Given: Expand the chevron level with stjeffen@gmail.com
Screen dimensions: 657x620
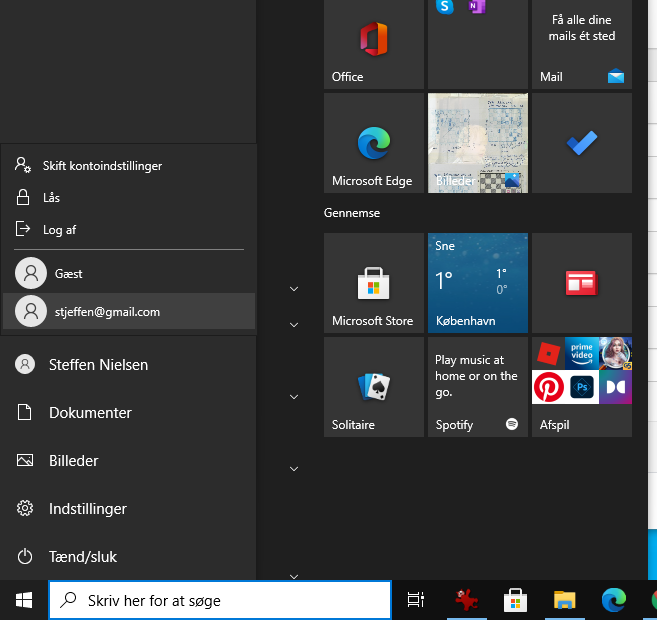Looking at the screenshot, I should point(294,325).
